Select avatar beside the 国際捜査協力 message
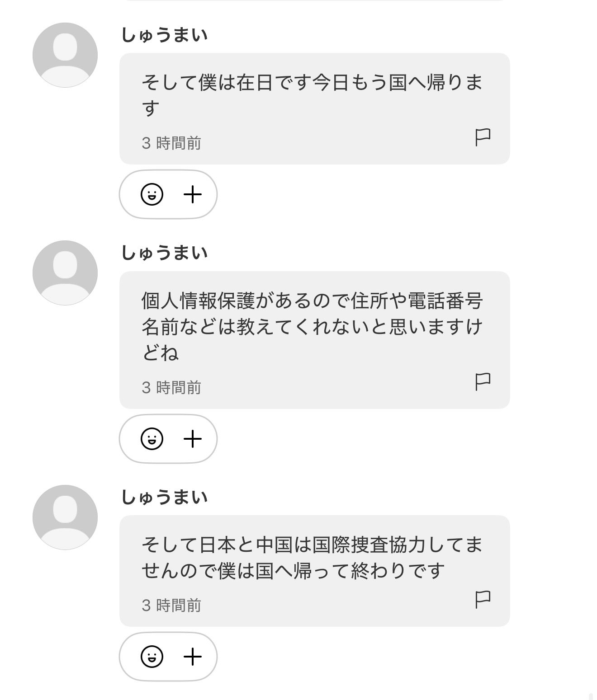 point(65,517)
